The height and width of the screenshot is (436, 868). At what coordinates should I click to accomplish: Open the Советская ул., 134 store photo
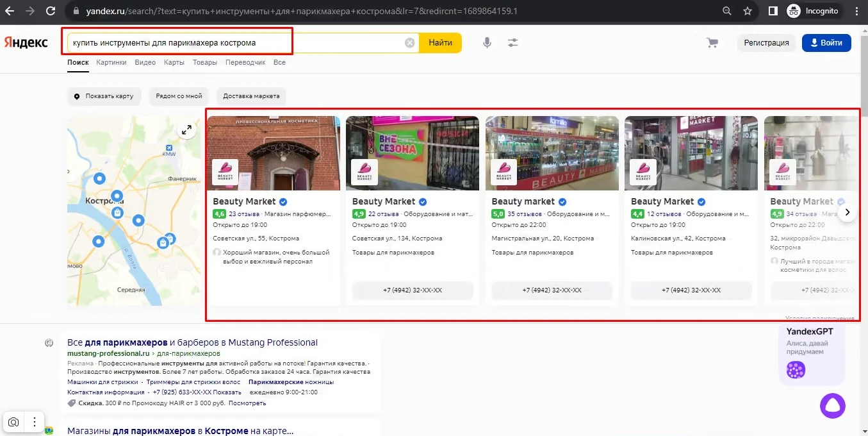click(413, 153)
